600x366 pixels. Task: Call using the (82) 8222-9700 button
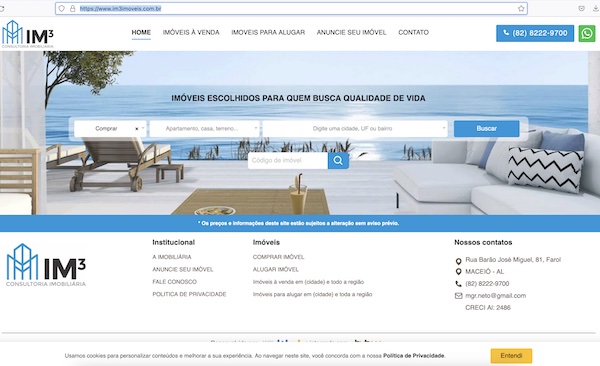click(x=535, y=33)
